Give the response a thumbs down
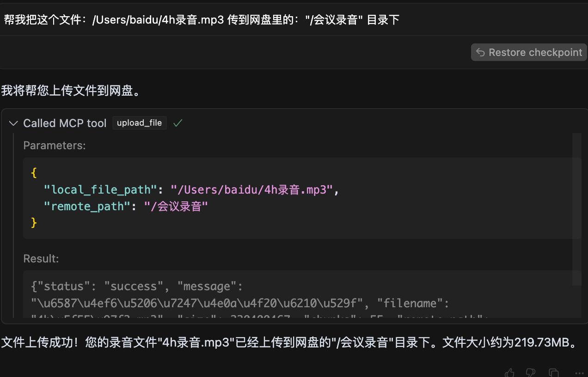 [x=531, y=372]
